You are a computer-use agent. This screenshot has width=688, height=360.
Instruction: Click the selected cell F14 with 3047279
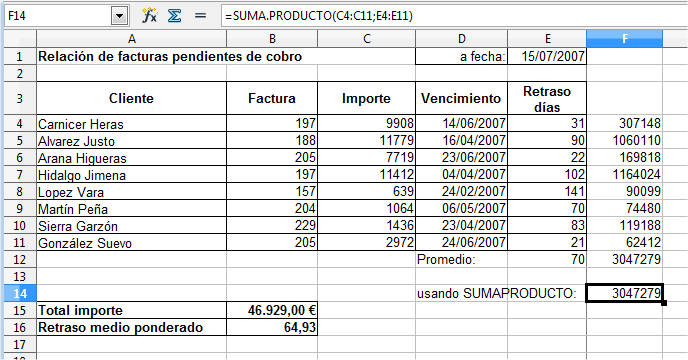click(624, 293)
